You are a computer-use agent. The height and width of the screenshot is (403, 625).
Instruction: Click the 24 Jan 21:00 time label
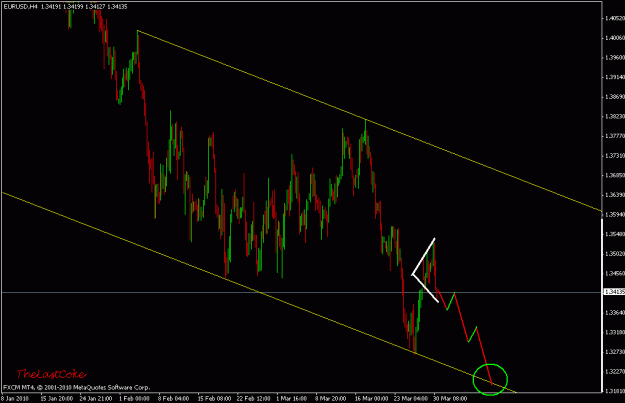point(96,399)
